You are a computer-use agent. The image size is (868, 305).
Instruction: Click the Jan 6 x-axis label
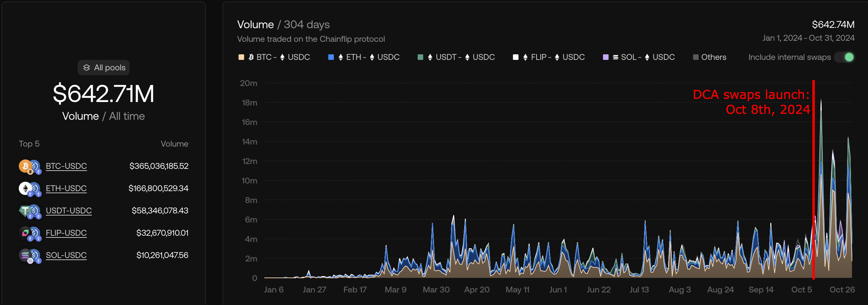[274, 290]
